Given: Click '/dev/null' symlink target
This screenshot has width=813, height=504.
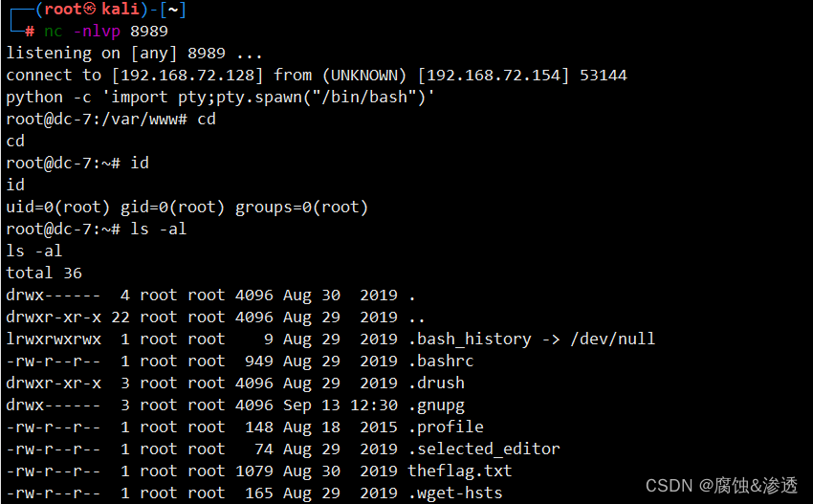Looking at the screenshot, I should click(x=612, y=340).
